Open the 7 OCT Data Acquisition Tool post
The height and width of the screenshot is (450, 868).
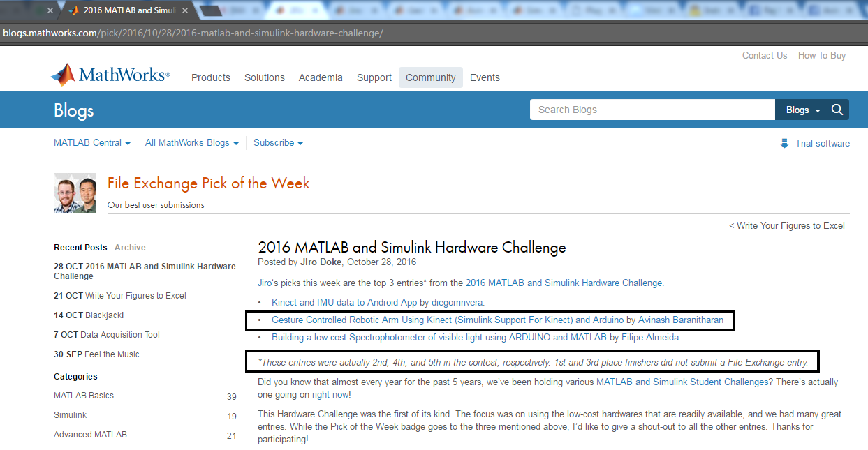107,335
